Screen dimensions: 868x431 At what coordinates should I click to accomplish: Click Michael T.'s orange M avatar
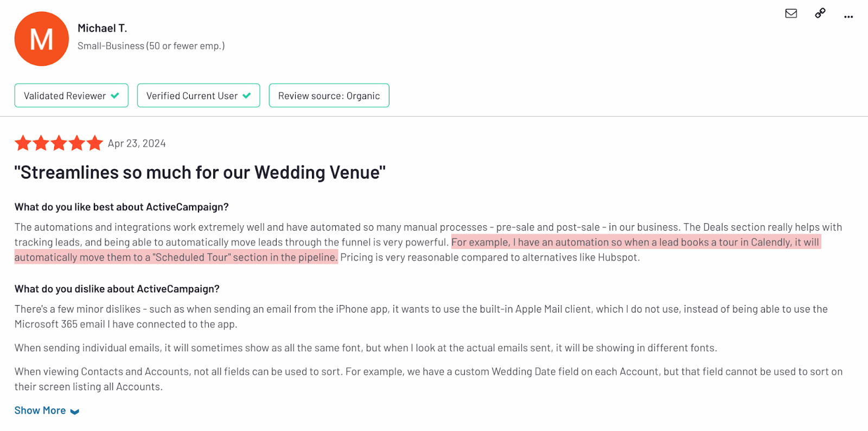(42, 39)
